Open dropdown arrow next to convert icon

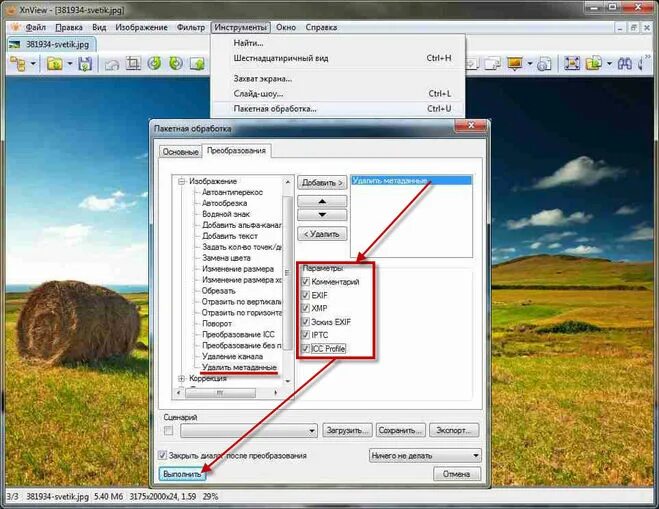coord(609,64)
